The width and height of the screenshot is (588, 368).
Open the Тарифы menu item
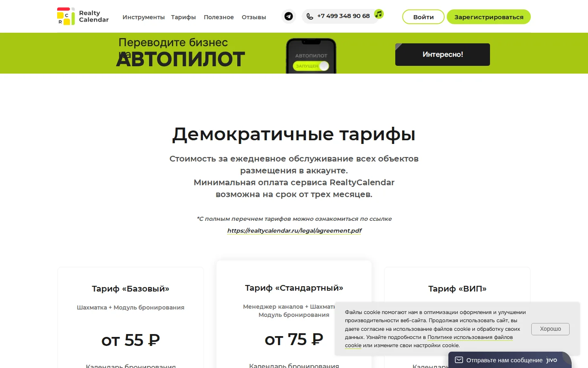[183, 17]
